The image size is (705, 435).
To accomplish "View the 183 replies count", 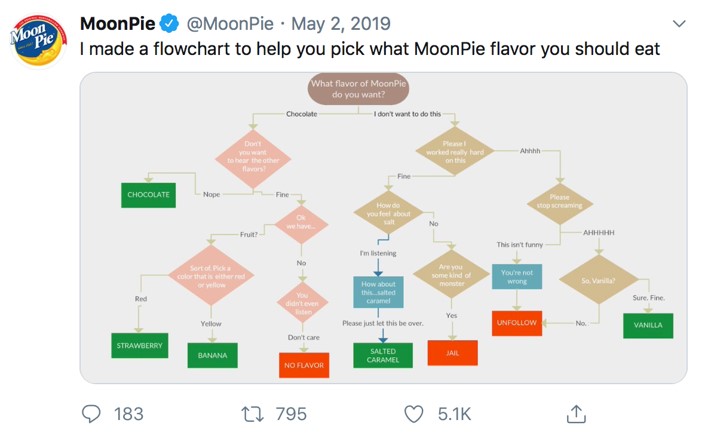I will [129, 414].
